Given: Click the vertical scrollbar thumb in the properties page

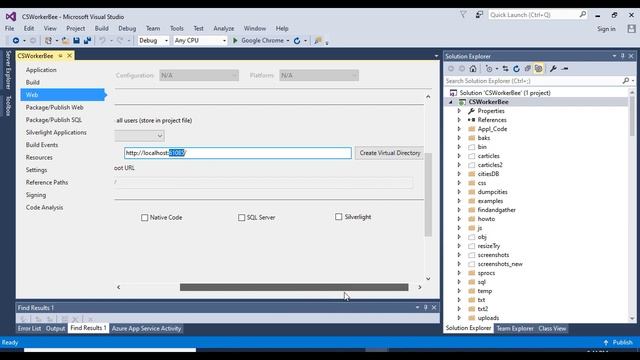Looking at the screenshot, I should (x=428, y=195).
